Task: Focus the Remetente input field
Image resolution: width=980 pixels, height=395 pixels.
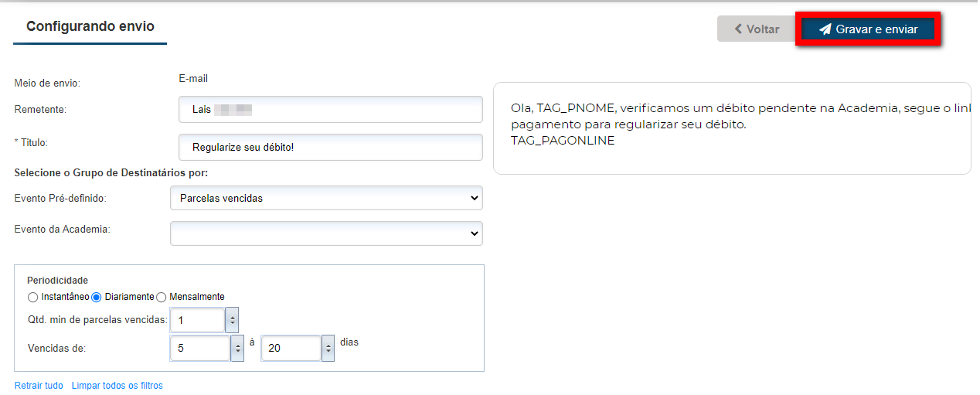Action: point(330,110)
